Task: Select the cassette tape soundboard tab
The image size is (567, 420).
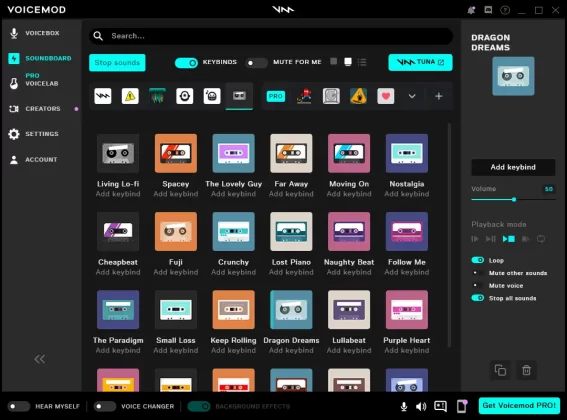Action: (239, 96)
